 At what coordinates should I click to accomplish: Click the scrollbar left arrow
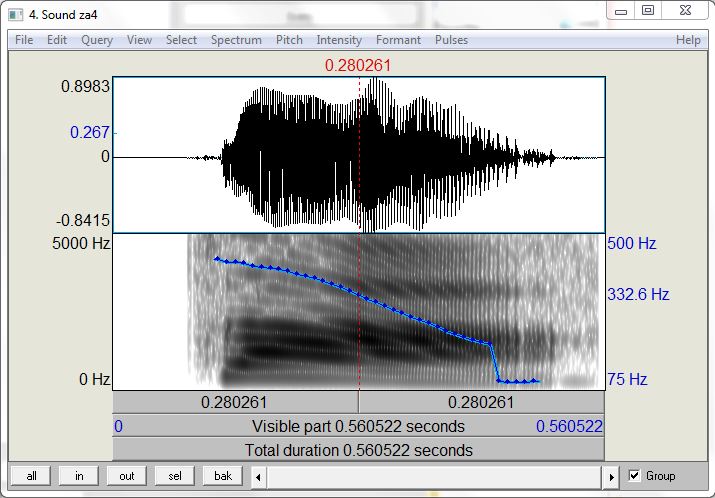(258, 477)
